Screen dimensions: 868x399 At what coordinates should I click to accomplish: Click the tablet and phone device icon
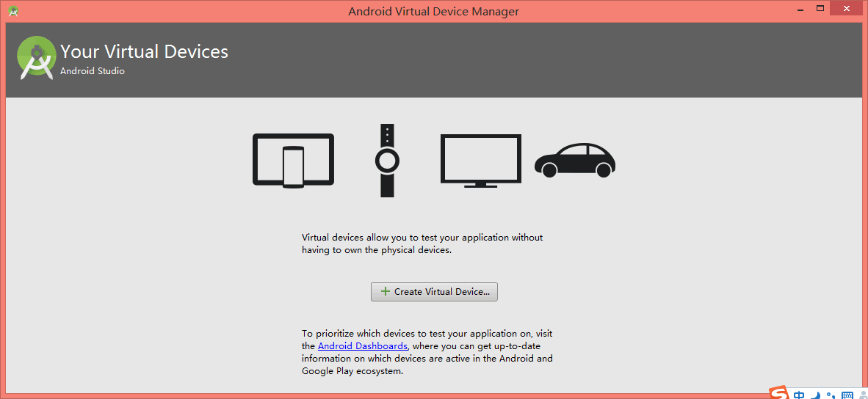(x=294, y=161)
